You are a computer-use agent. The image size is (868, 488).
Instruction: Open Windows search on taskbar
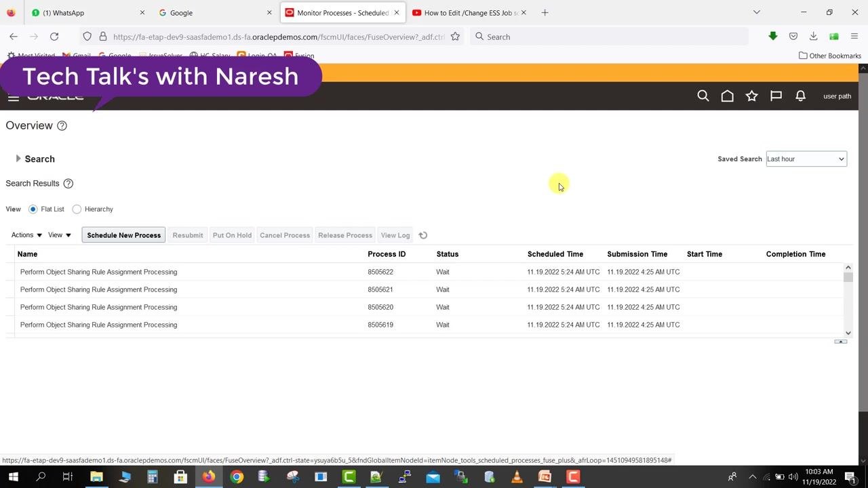coord(41,477)
